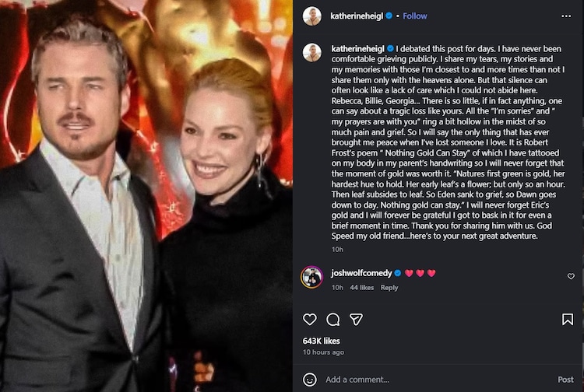
Task: Click the avatar beside the caption text
Action: click(312, 53)
